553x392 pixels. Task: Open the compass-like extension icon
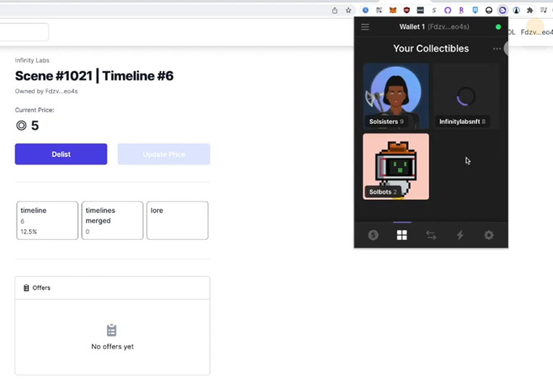pyautogui.click(x=516, y=11)
